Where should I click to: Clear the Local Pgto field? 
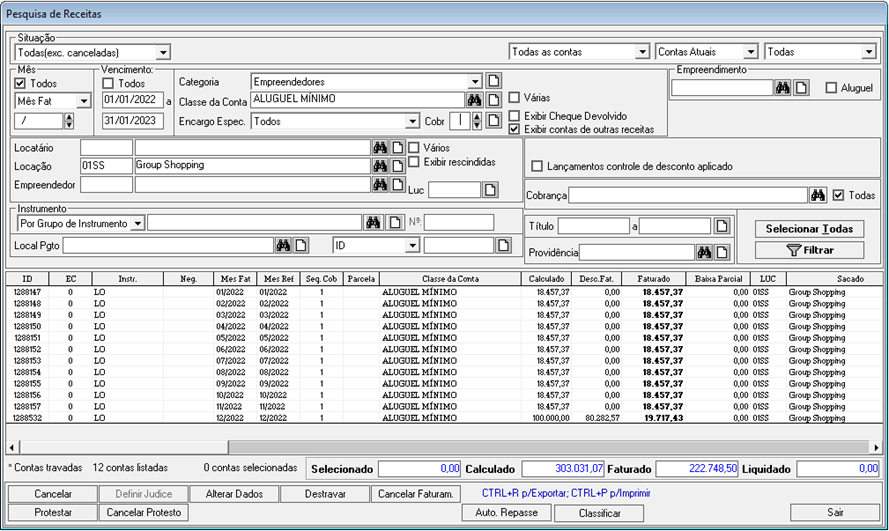pyautogui.click(x=301, y=245)
